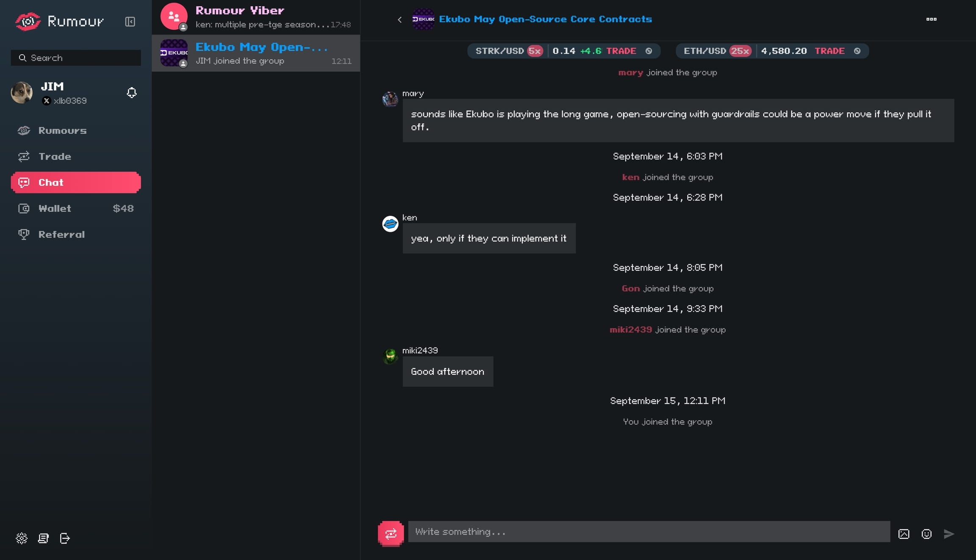Click the Write something message box
976x560 pixels.
click(649, 532)
